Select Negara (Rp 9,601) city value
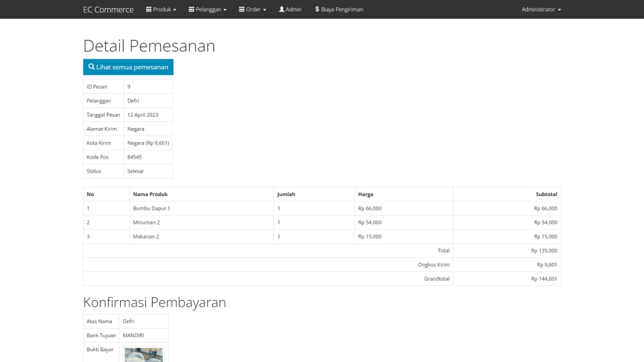Image resolution: width=644 pixels, height=362 pixels. pyautogui.click(x=148, y=143)
